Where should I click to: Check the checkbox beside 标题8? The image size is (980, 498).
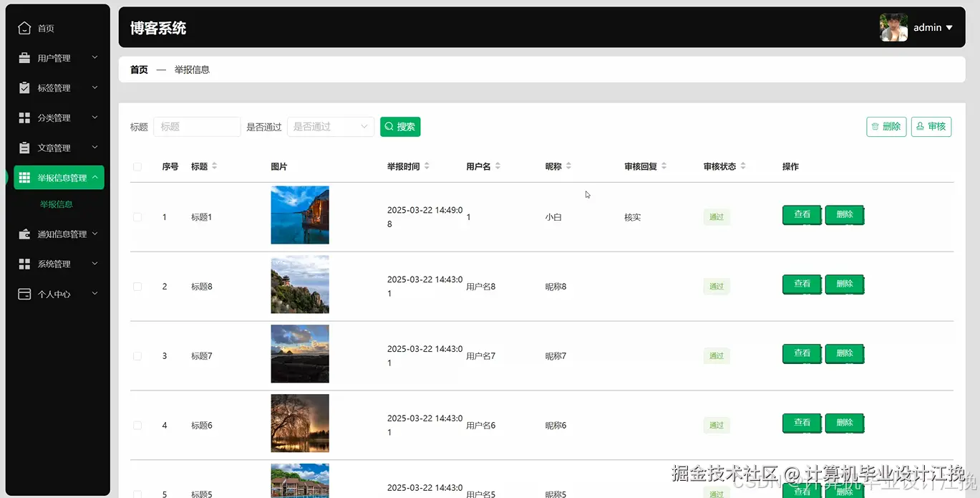[137, 286]
